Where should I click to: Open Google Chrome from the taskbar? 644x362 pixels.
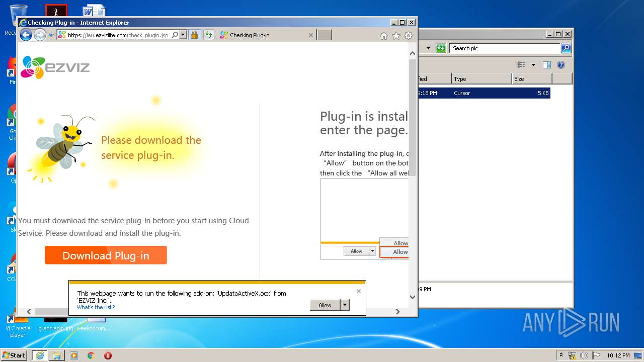click(x=91, y=355)
